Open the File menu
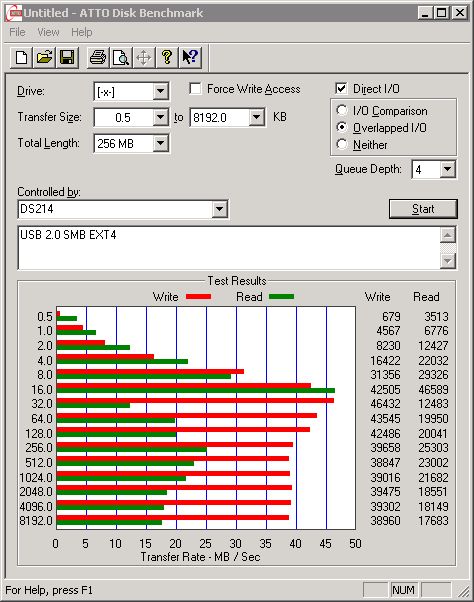 click(x=17, y=32)
